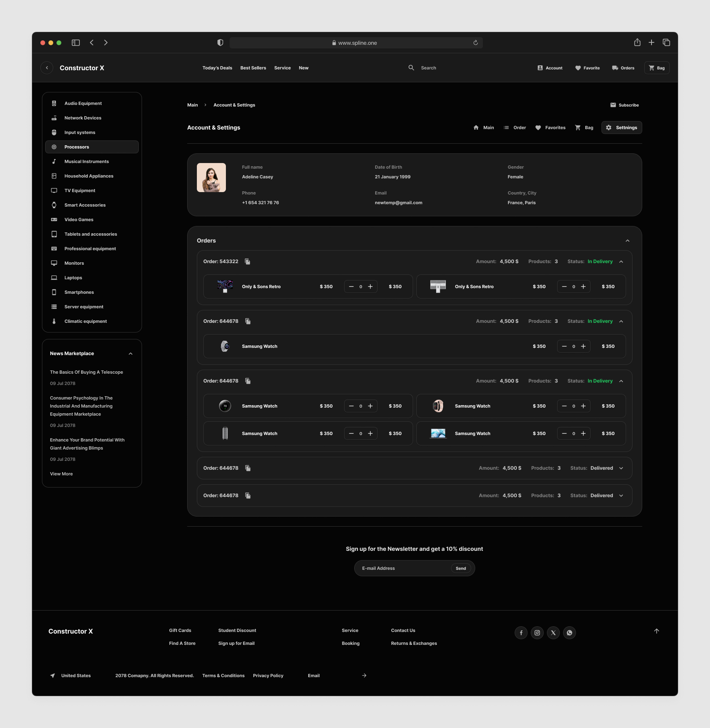Open a new tab with plus icon
The image size is (710, 728).
coord(652,42)
